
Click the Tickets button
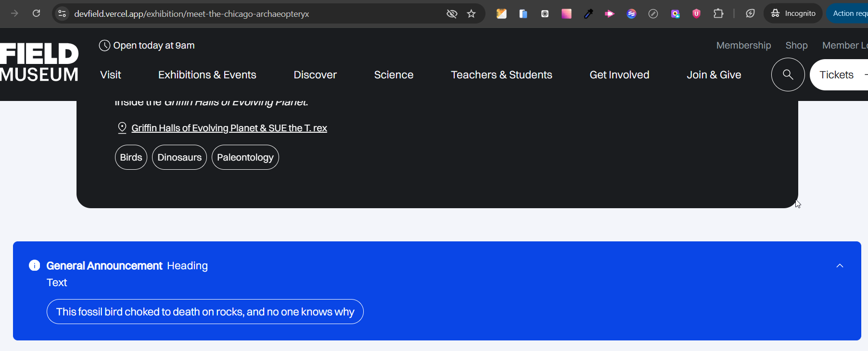coord(839,75)
